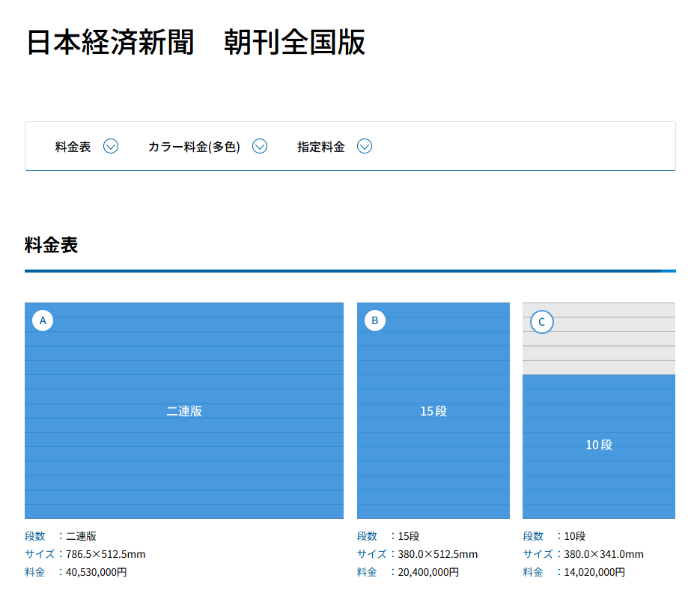This screenshot has height=593, width=700.
Task: Jump to the 料金表 section link
Action: pos(87,147)
